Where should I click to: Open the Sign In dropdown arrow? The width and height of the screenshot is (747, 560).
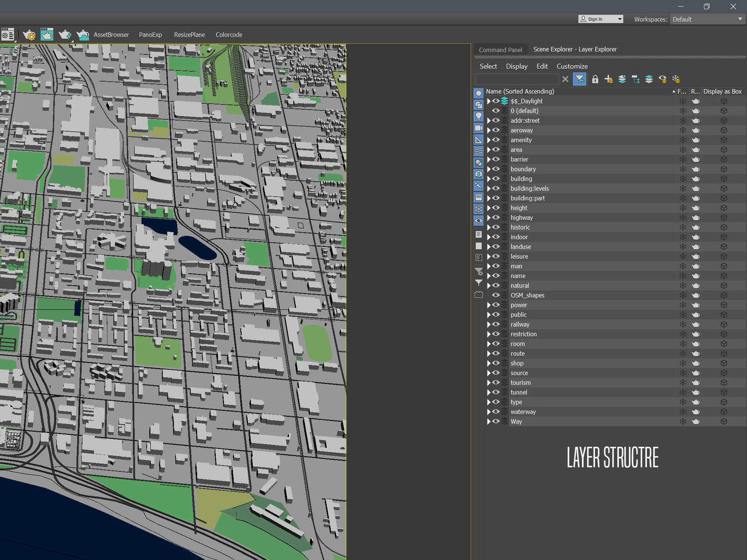click(619, 19)
